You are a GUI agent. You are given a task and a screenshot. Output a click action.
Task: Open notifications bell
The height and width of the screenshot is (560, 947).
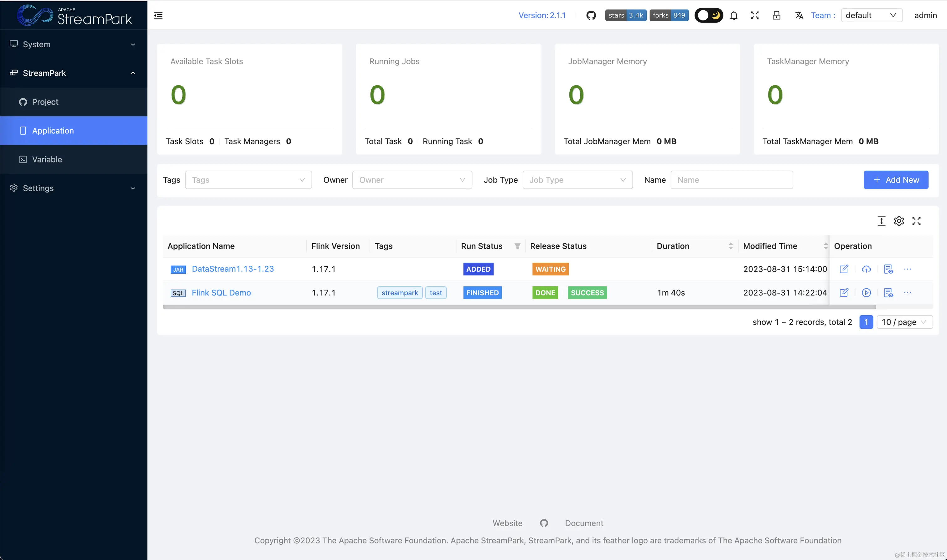tap(733, 15)
